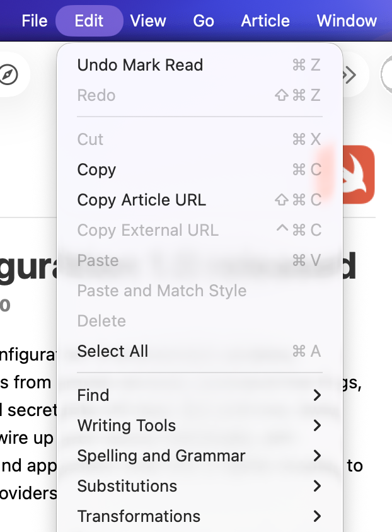Open the Window menu

tap(347, 21)
